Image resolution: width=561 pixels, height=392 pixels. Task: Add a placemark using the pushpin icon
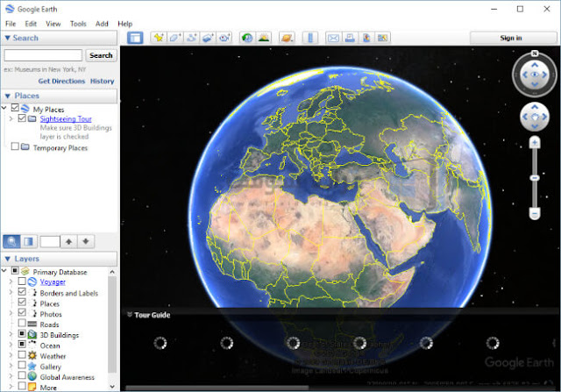(158, 38)
